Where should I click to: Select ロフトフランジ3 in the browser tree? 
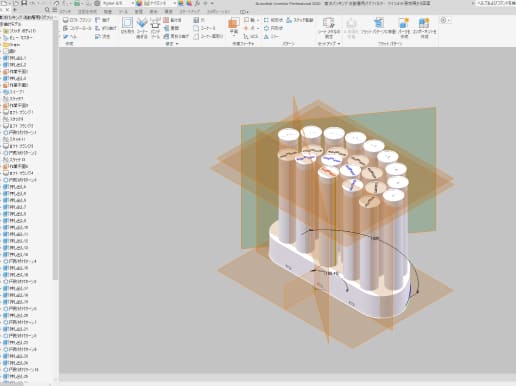point(18,146)
